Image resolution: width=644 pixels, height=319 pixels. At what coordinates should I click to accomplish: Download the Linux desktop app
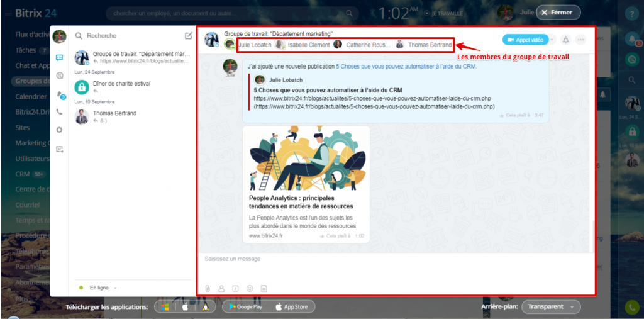[205, 307]
